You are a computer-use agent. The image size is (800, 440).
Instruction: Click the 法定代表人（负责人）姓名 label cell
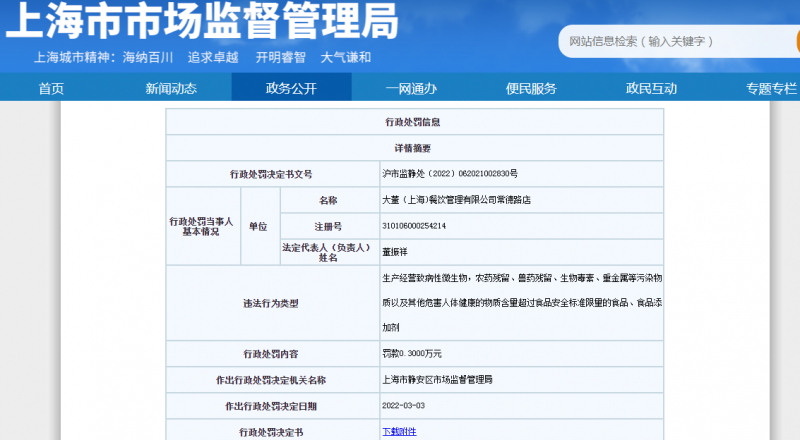coord(330,252)
